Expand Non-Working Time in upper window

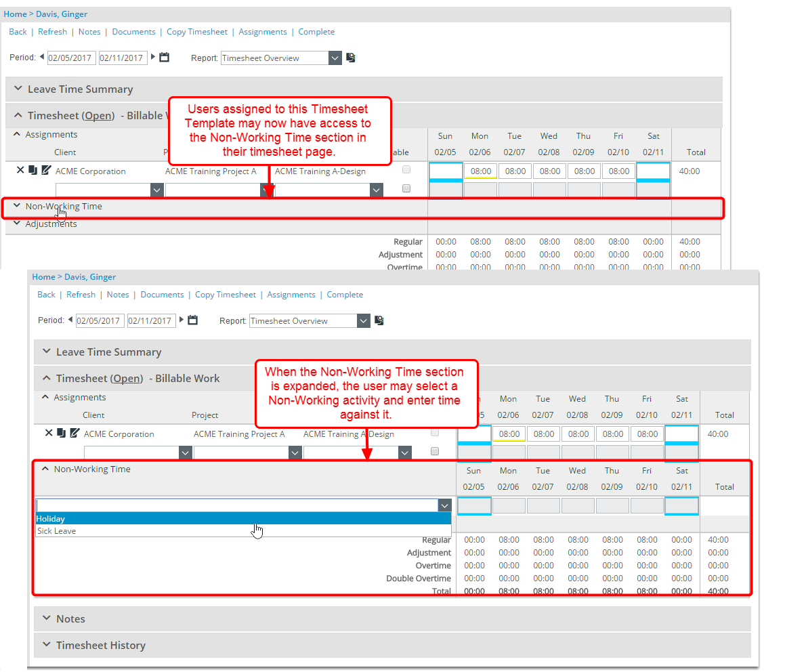(x=17, y=205)
